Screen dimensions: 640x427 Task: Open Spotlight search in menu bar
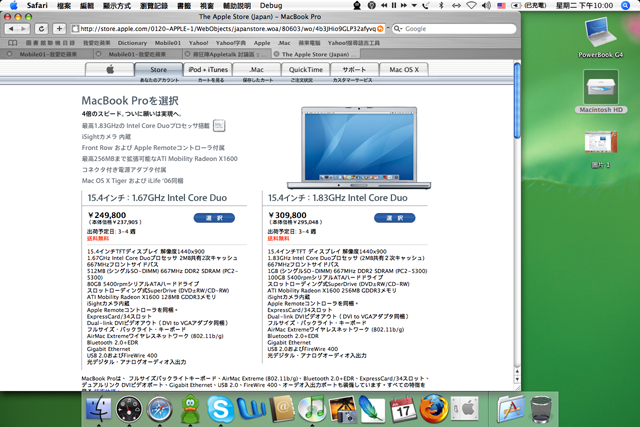[625, 5]
